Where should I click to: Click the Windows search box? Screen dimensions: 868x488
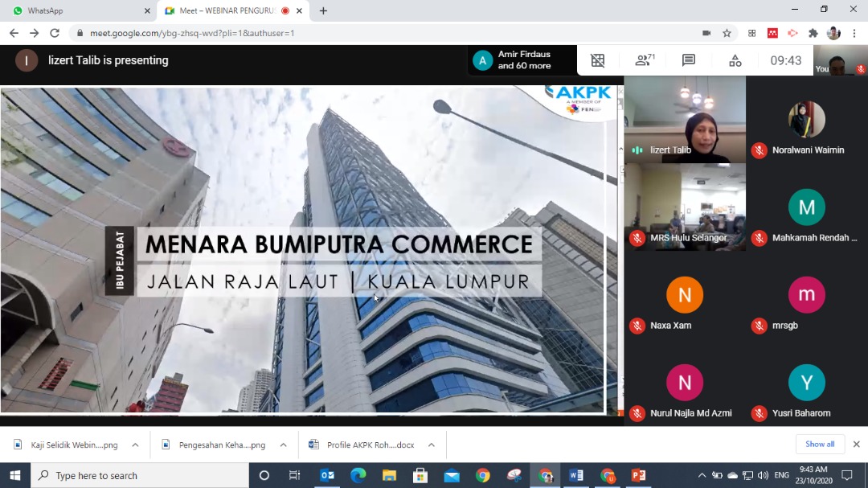pos(140,475)
